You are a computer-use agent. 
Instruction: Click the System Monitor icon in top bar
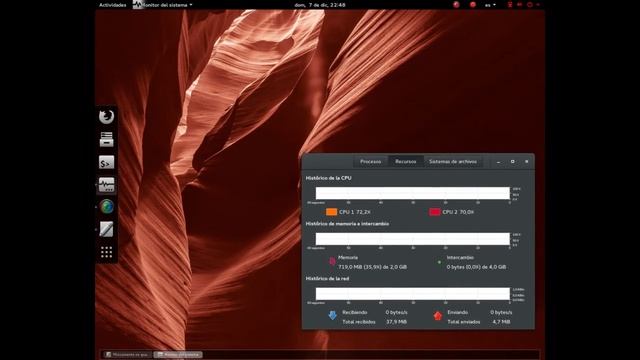pos(137,5)
